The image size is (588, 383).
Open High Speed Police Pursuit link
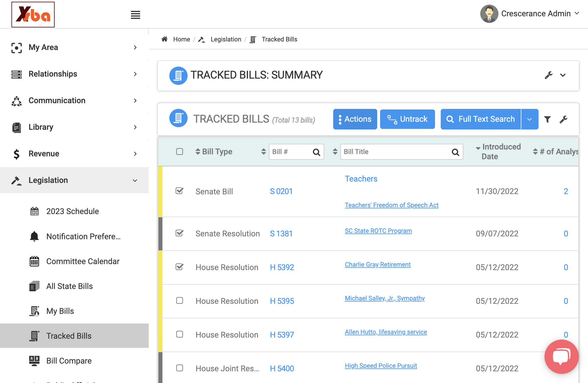[x=381, y=366]
